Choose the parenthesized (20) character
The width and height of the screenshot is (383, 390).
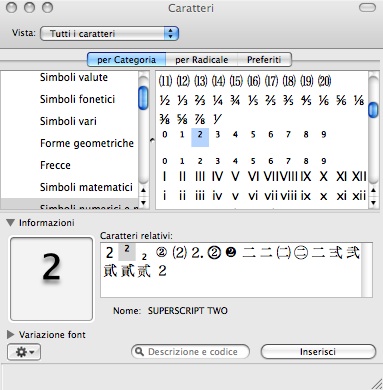click(324, 81)
